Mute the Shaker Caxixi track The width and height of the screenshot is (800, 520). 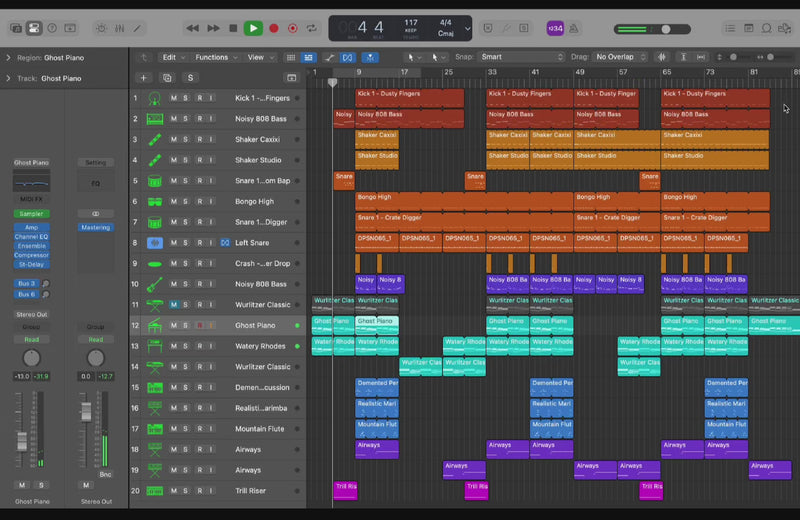pos(174,140)
